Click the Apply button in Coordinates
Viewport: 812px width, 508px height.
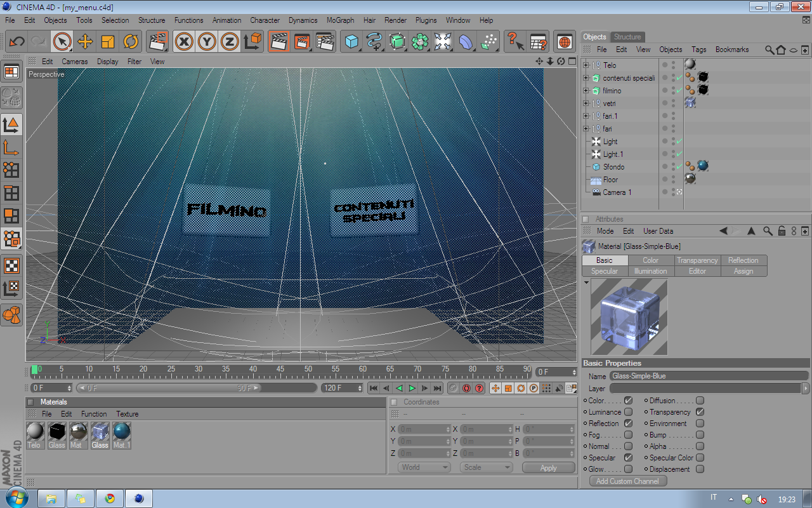pyautogui.click(x=549, y=467)
